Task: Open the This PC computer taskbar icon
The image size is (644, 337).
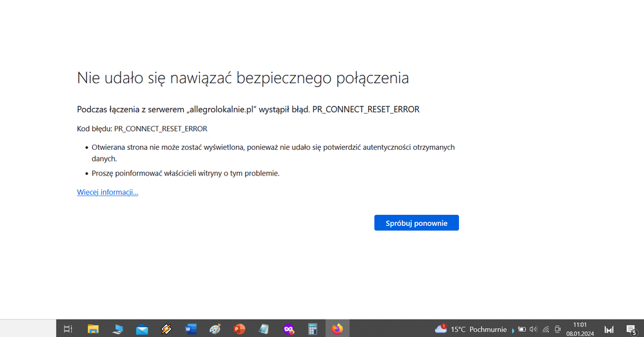Action: point(118,329)
